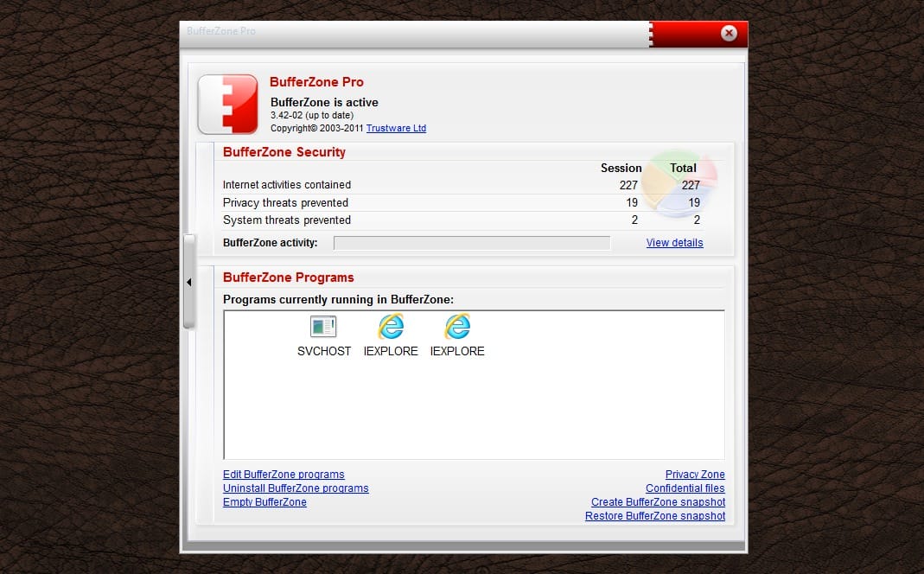The height and width of the screenshot is (574, 924).
Task: Click the BufferZone Pro title bar text
Action: [221, 30]
